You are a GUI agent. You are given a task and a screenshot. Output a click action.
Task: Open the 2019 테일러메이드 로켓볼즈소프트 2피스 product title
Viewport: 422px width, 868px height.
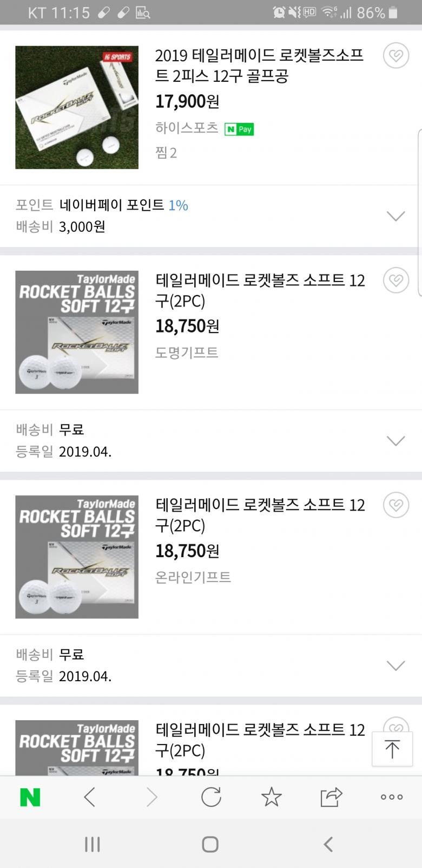pos(259,66)
